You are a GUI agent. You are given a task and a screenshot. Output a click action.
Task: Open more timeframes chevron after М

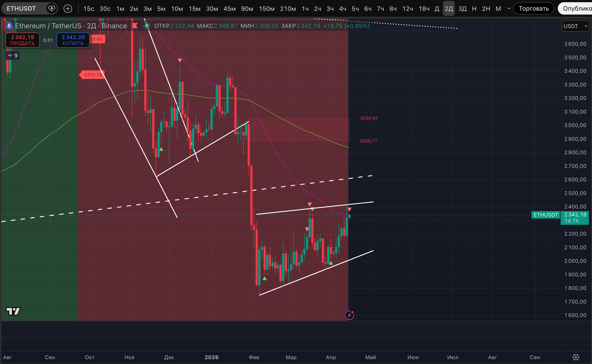coord(509,9)
